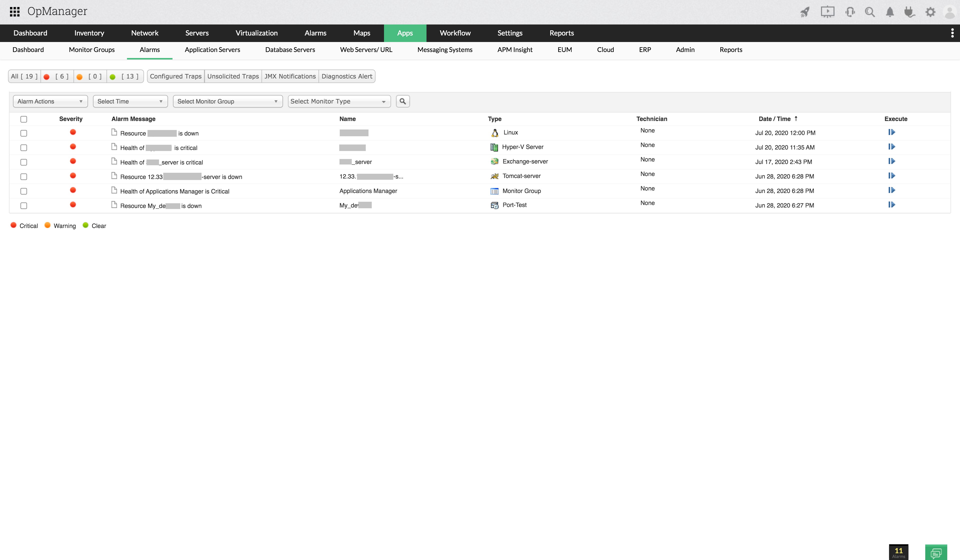960x560 pixels.
Task: Click the alarm filter search button
Action: click(x=403, y=101)
